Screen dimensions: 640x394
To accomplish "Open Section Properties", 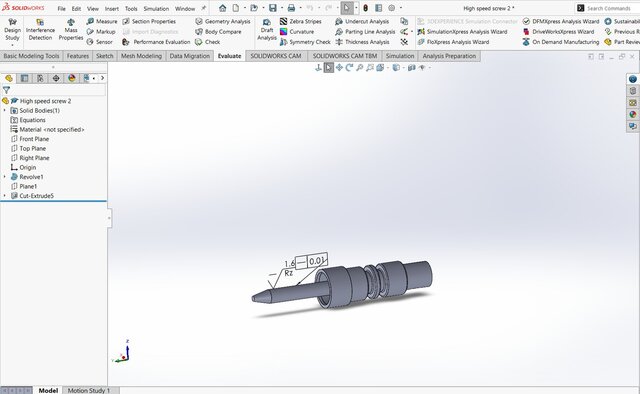I will coord(149,21).
